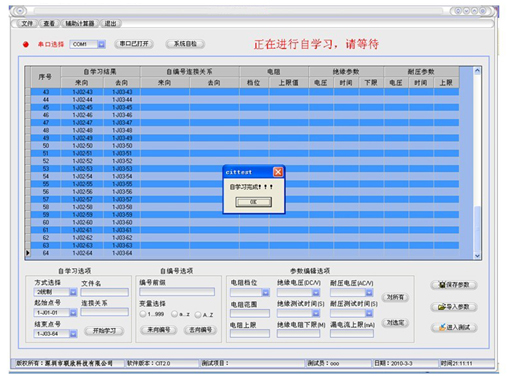Click cell 1-J02-60 in 来向 column

(x=82, y=222)
